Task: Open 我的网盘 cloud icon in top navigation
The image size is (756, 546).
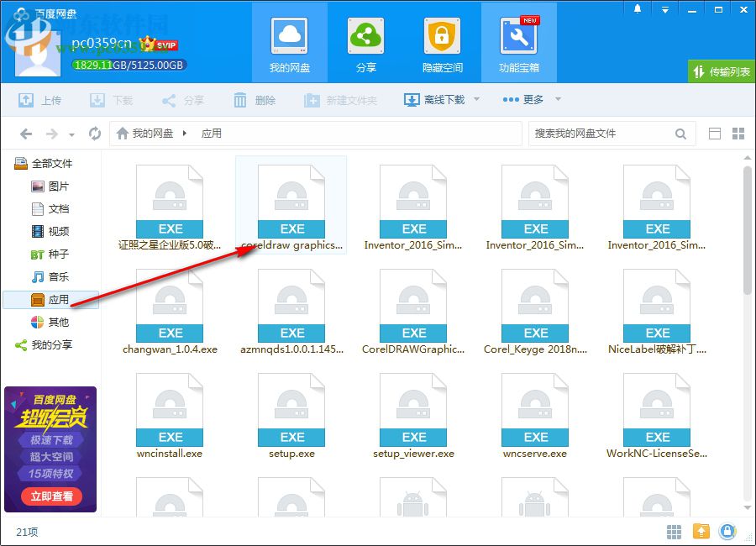Action: [x=289, y=35]
